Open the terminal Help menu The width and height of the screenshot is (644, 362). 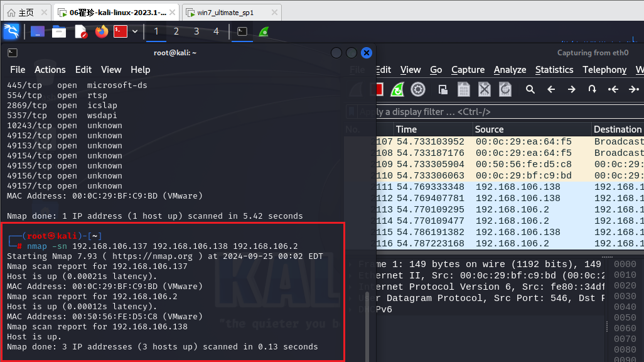click(141, 70)
